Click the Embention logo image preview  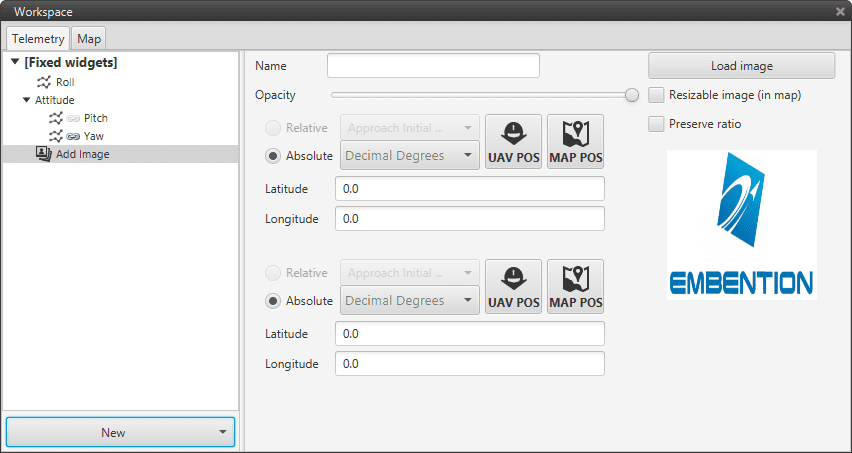coord(742,225)
